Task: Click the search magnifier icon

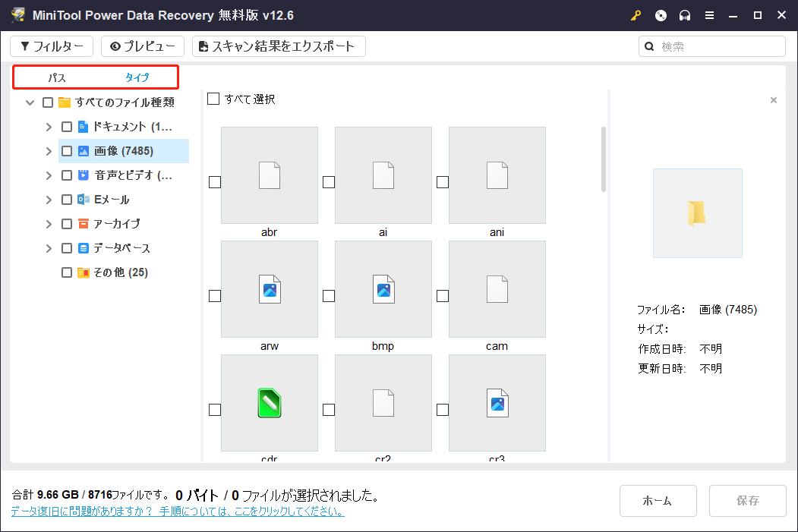Action: click(x=649, y=46)
